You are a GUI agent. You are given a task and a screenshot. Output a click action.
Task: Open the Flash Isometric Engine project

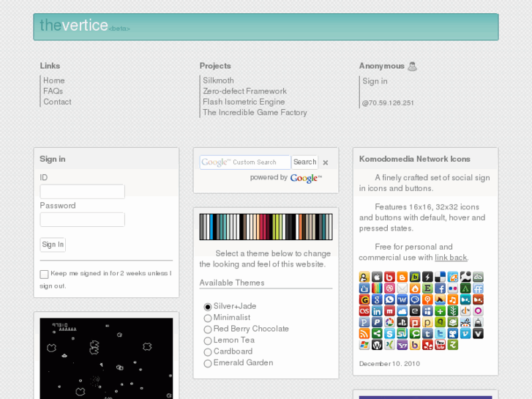point(244,102)
